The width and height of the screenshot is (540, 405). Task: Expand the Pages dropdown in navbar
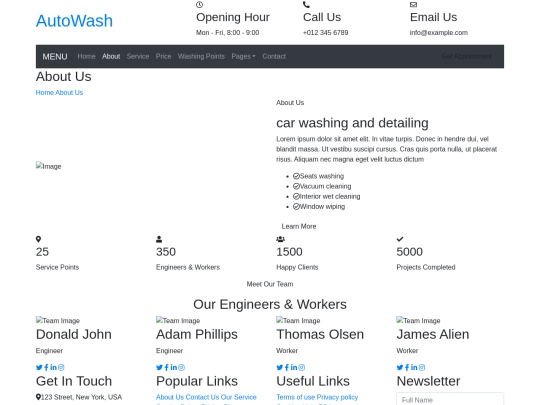click(x=243, y=56)
